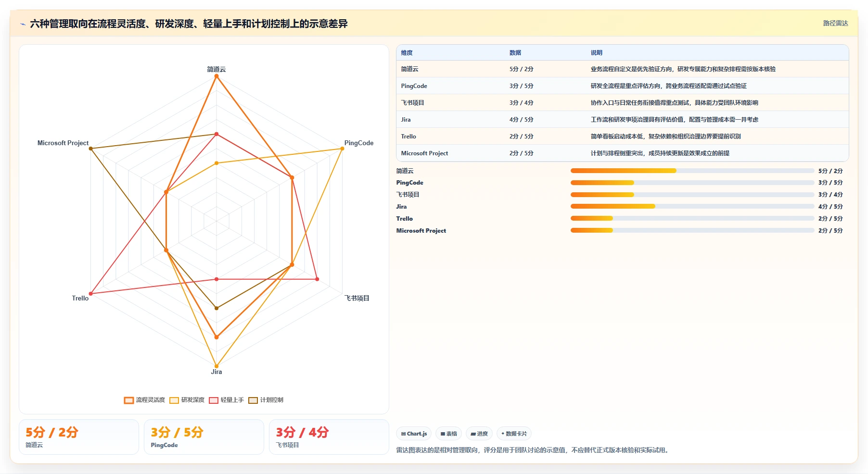Image resolution: width=868 pixels, height=474 pixels.
Task: Click the 路径雷达 label in header
Action: tap(835, 23)
